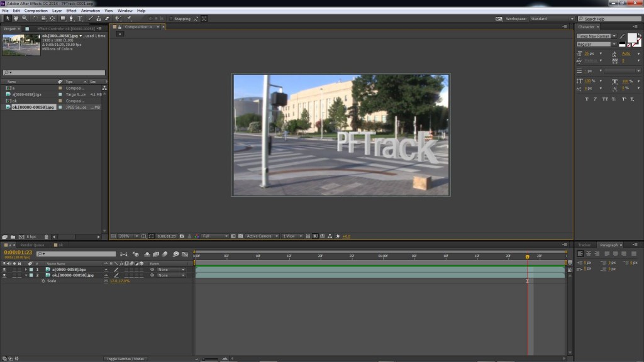Open the Workspace Standard dropdown
Screen dimensions: 644x362
[552, 19]
